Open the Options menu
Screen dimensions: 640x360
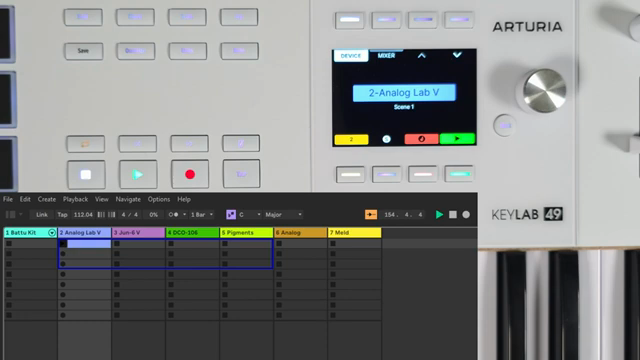point(159,199)
